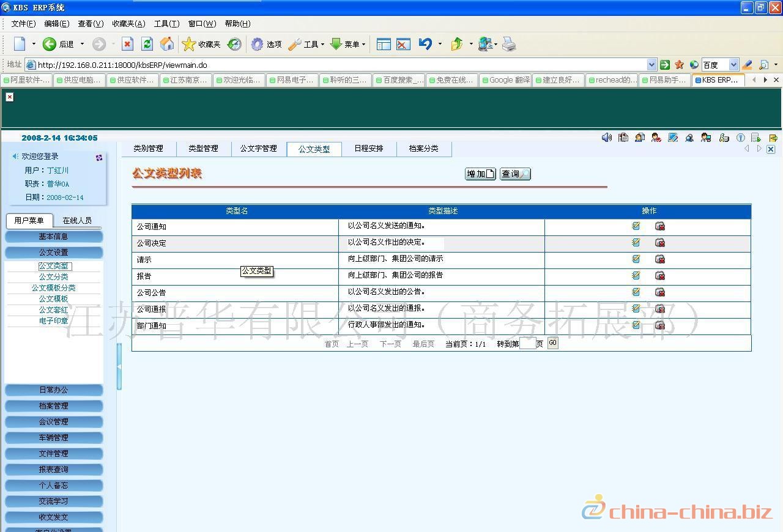Click the logout door icon at top right
This screenshot has height=532, width=783.
tap(773, 138)
